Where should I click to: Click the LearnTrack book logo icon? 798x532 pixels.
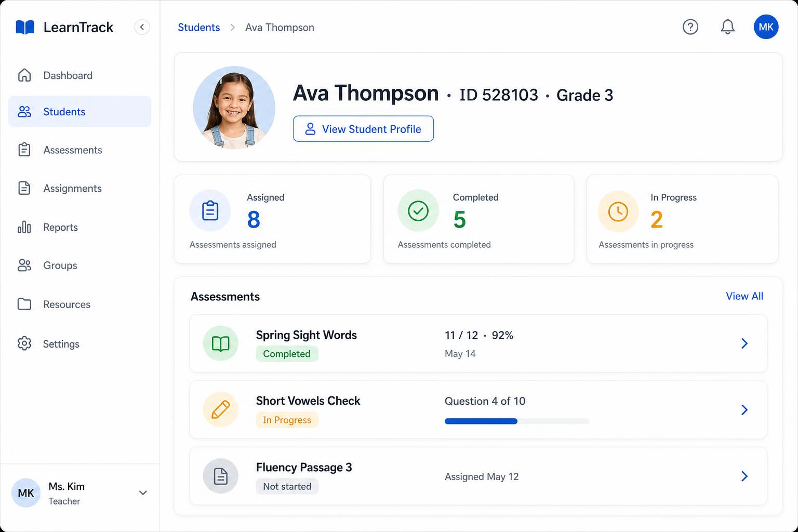pos(25,27)
